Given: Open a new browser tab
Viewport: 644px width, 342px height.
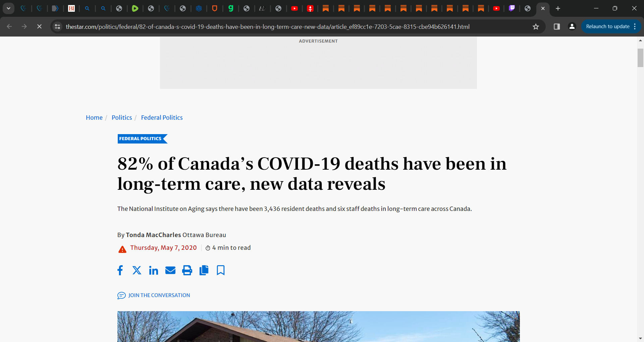Looking at the screenshot, I should (x=558, y=8).
